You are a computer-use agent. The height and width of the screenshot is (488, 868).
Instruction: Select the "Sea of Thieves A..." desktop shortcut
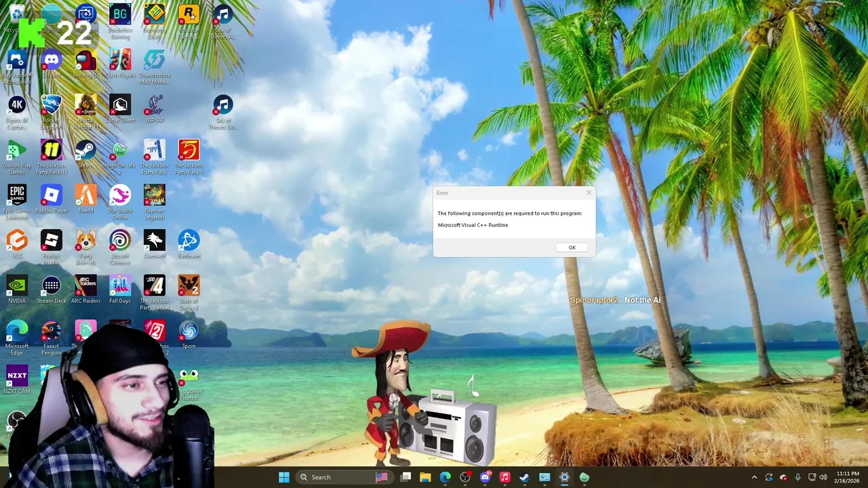(222, 20)
